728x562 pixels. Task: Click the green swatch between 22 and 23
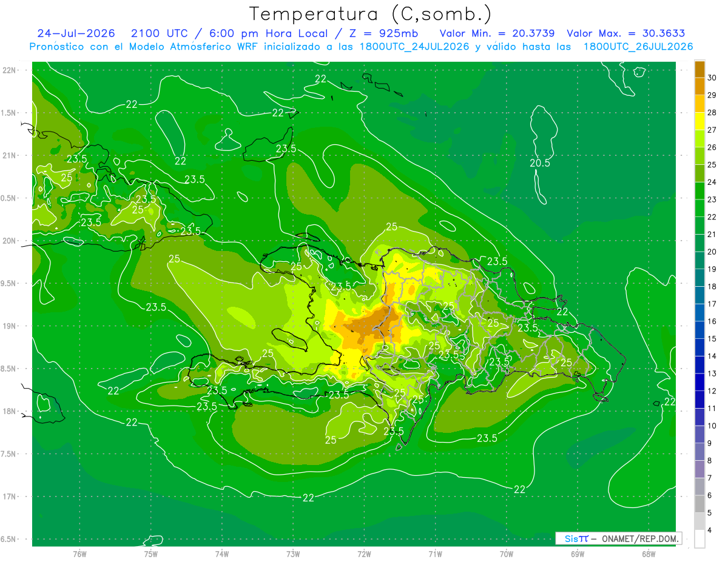coord(699,209)
